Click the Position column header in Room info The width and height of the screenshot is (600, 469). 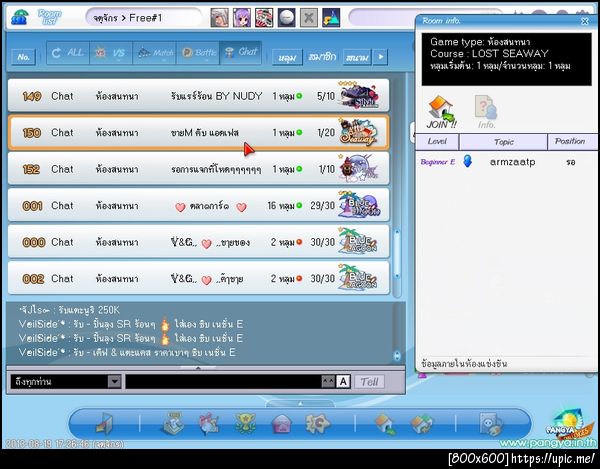[570, 142]
